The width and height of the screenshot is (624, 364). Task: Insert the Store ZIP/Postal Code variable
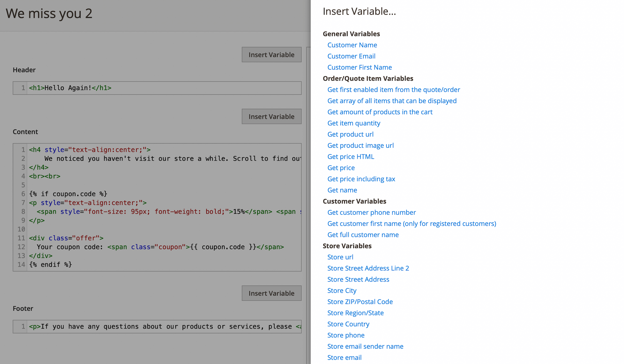click(360, 302)
